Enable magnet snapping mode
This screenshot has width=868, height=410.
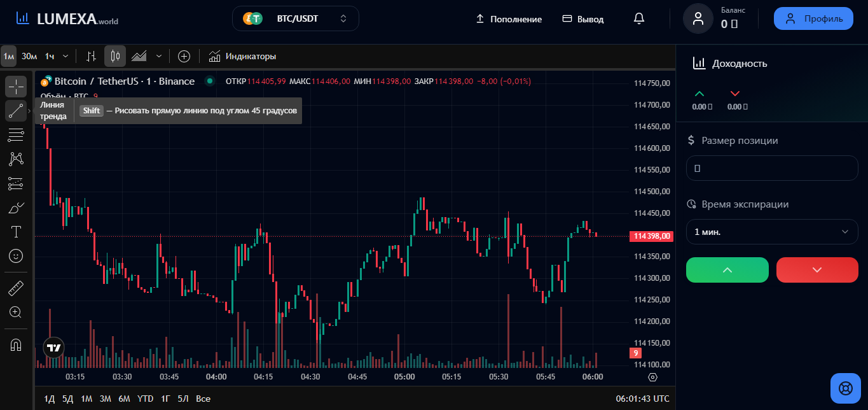tap(16, 344)
